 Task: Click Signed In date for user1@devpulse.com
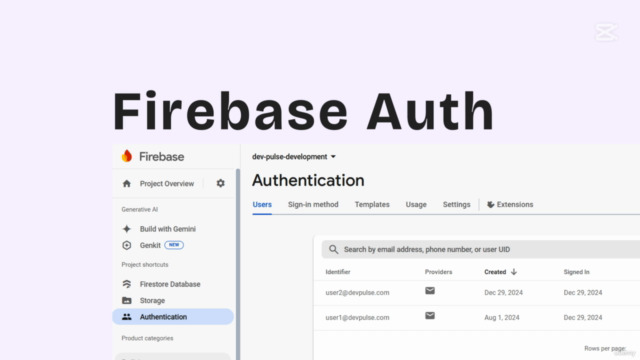pos(582,318)
